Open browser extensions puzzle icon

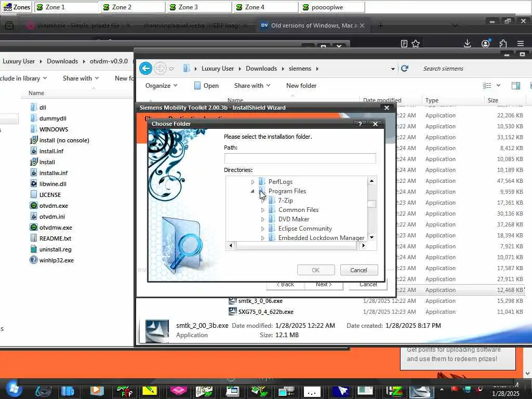(503, 44)
